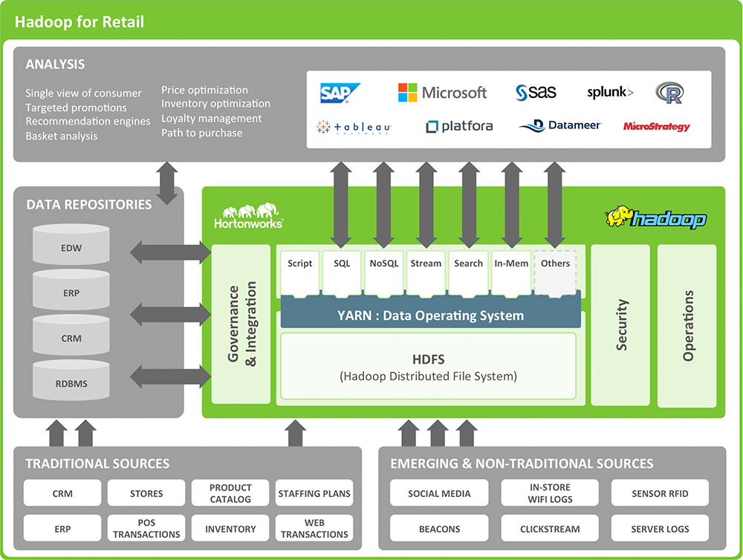Select the SAS logo
The width and height of the screenshot is (743, 560).
(x=536, y=93)
